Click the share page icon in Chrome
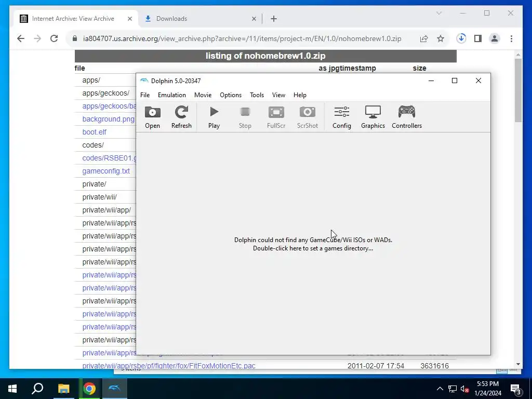Viewport: 532px width, 399px height. pyautogui.click(x=424, y=38)
